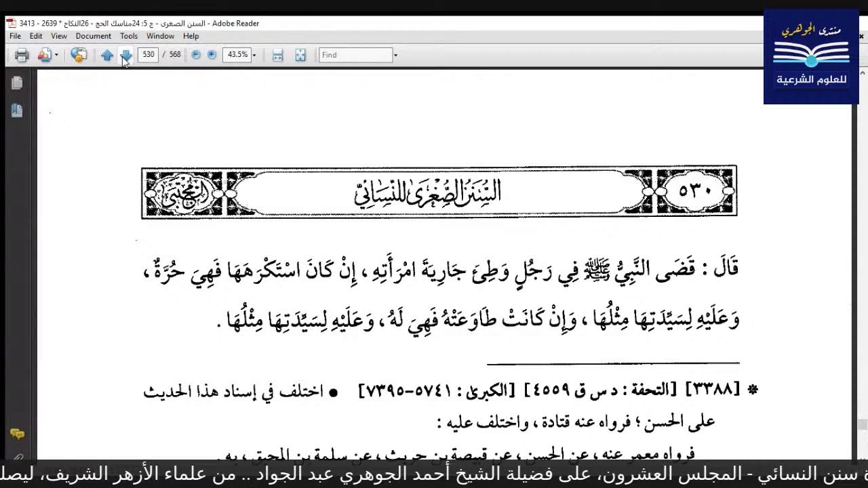Click the page number field showing 530
The image size is (868, 488).
148,55
